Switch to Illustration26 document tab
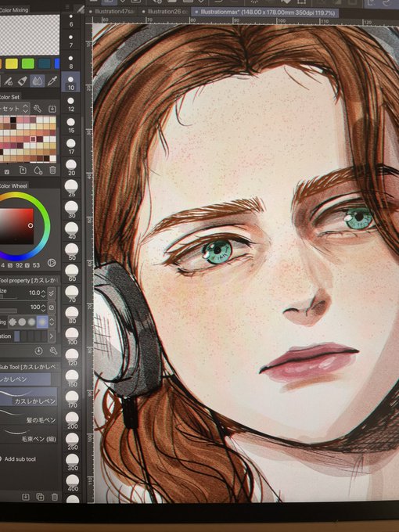The width and height of the screenshot is (399, 532). (x=166, y=12)
